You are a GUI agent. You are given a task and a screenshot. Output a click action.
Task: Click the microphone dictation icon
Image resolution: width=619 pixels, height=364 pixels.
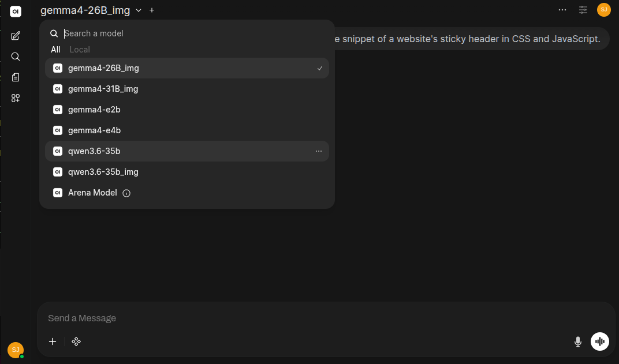[x=577, y=342]
